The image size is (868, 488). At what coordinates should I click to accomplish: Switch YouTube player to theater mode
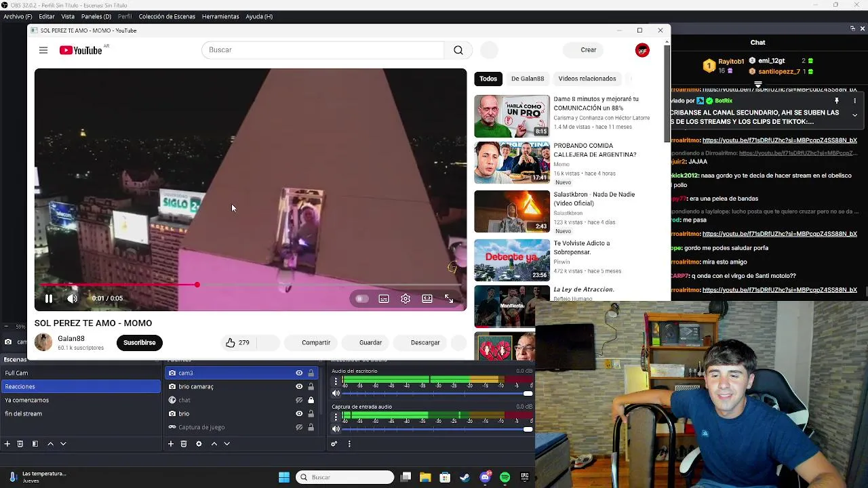click(427, 299)
